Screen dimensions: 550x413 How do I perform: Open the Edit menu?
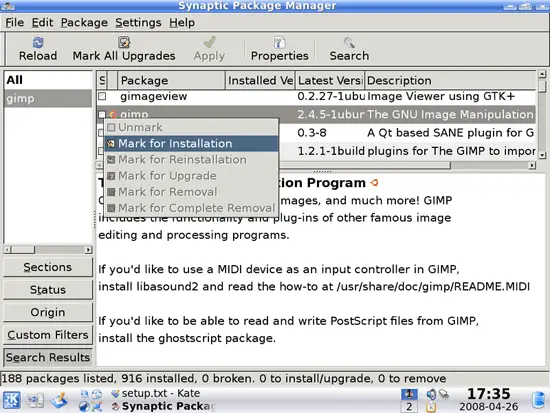point(42,23)
